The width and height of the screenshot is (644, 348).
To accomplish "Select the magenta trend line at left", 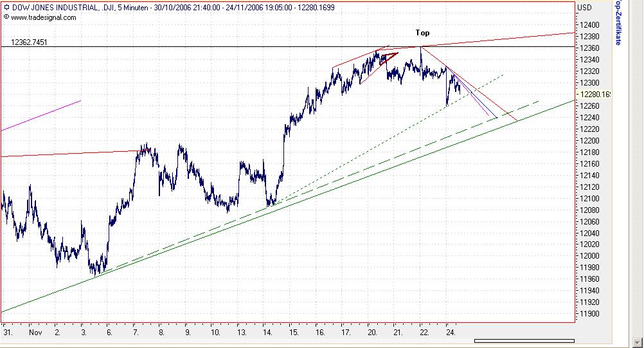I will 41,115.
